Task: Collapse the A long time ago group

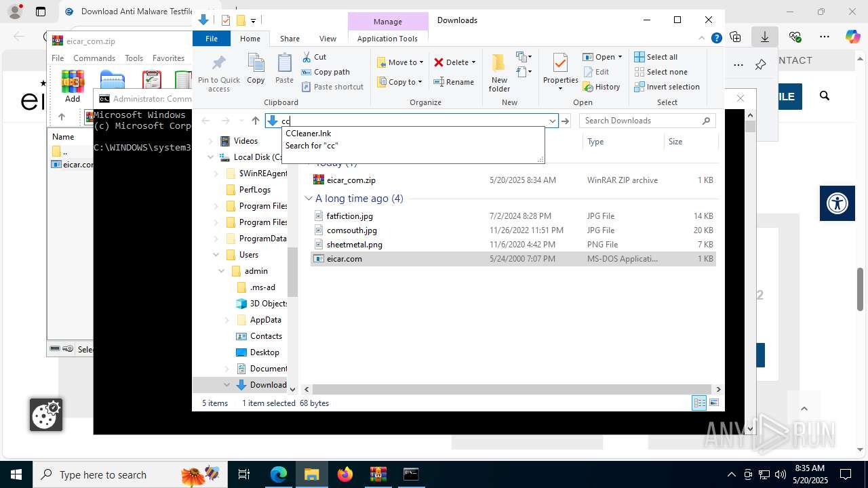Action: tap(309, 199)
